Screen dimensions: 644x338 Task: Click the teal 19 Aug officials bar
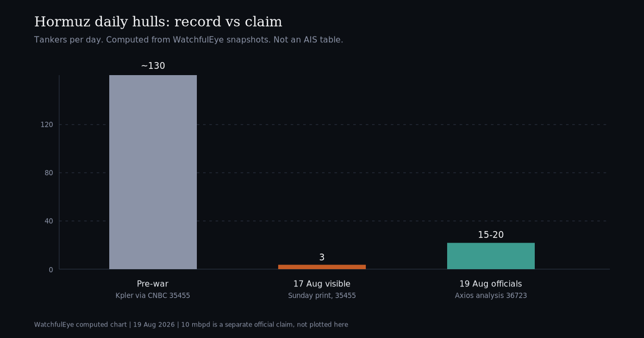point(491,256)
